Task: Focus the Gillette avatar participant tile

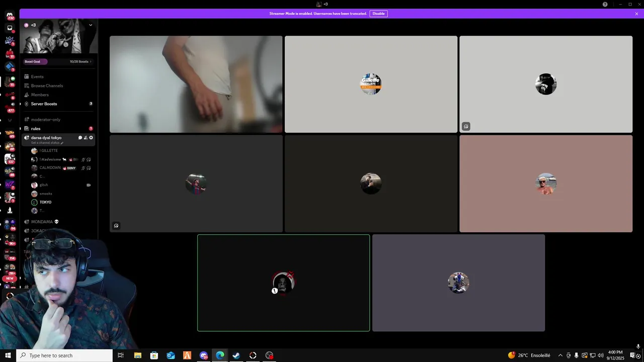Action: tap(371, 84)
